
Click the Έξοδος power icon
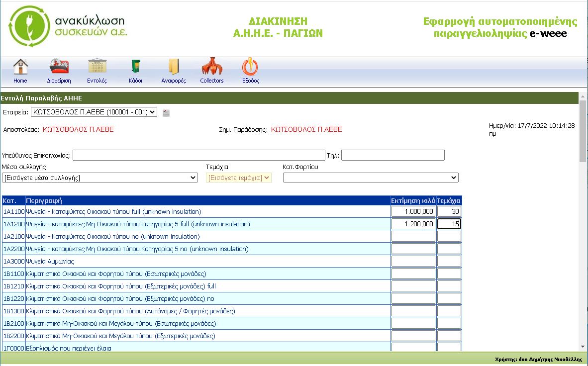pos(250,66)
